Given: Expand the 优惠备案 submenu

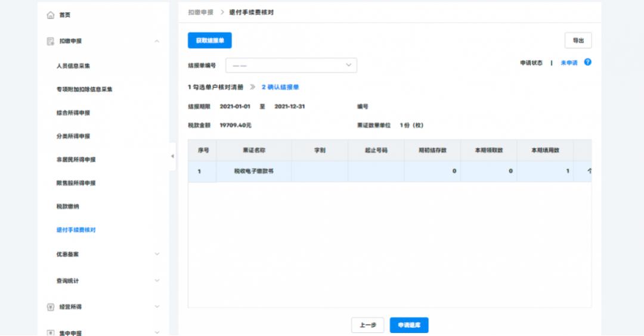Looking at the screenshot, I should click(x=157, y=254).
